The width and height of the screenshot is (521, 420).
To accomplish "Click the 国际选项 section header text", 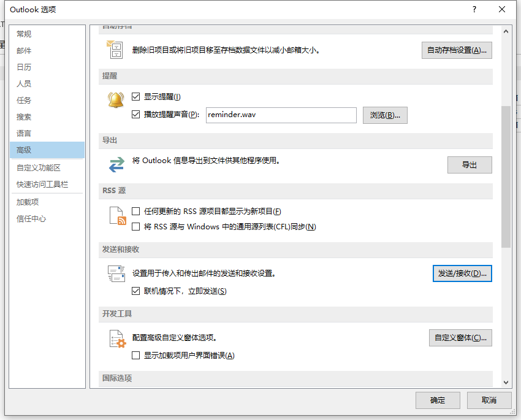I will [117, 378].
